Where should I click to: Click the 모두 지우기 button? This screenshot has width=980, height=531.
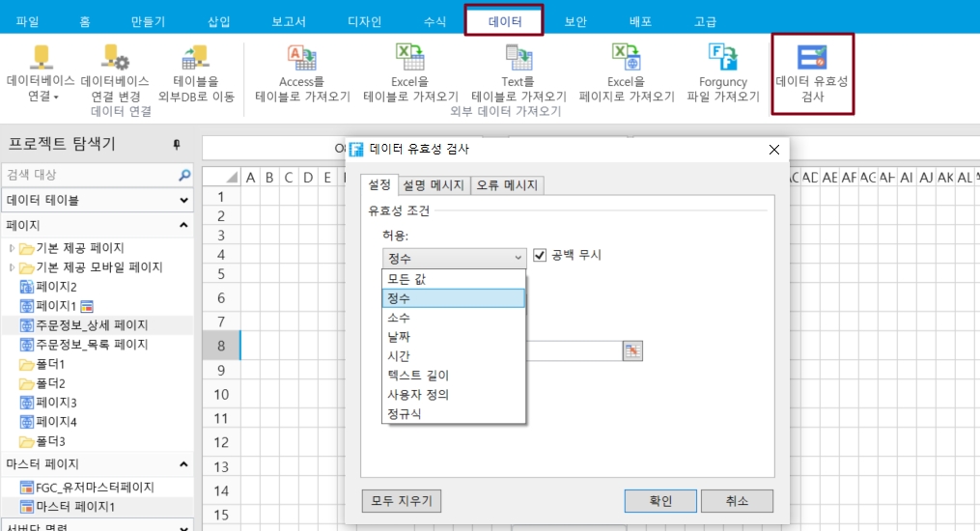[402, 501]
